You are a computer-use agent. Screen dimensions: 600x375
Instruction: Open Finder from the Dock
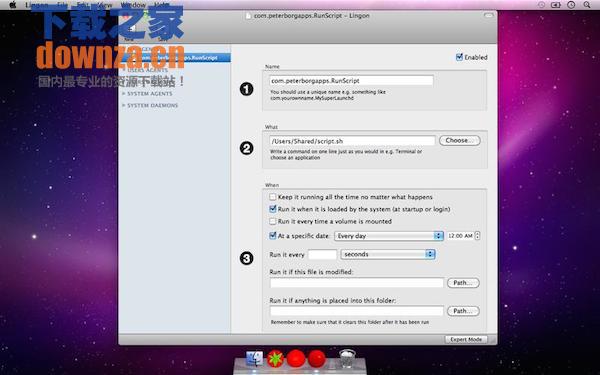click(x=254, y=359)
